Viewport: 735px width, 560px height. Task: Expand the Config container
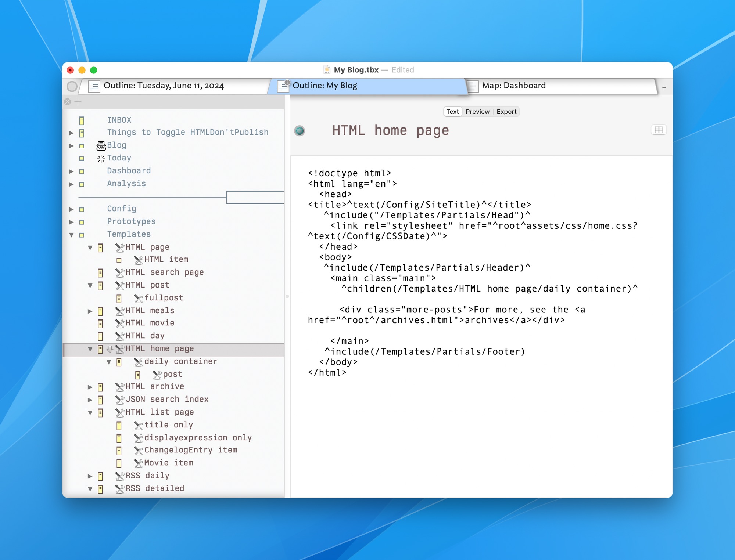pyautogui.click(x=72, y=209)
